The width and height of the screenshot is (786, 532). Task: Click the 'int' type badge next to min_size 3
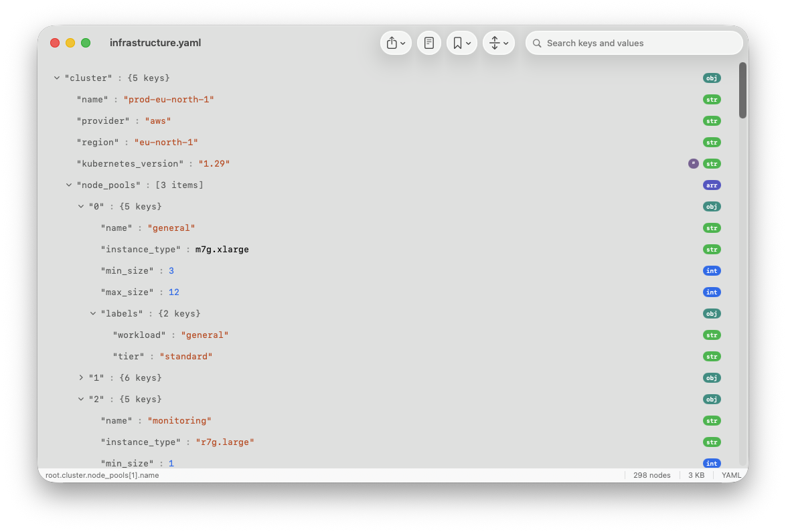712,270
